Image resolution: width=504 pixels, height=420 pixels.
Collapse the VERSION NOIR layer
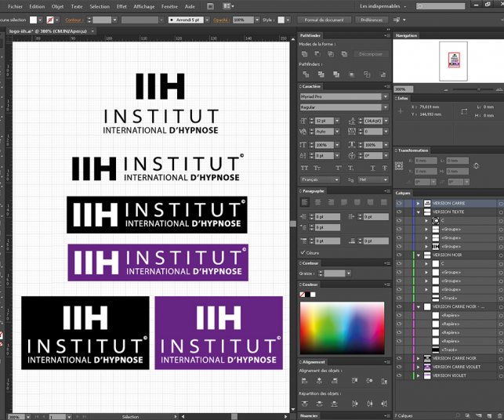tap(419, 255)
